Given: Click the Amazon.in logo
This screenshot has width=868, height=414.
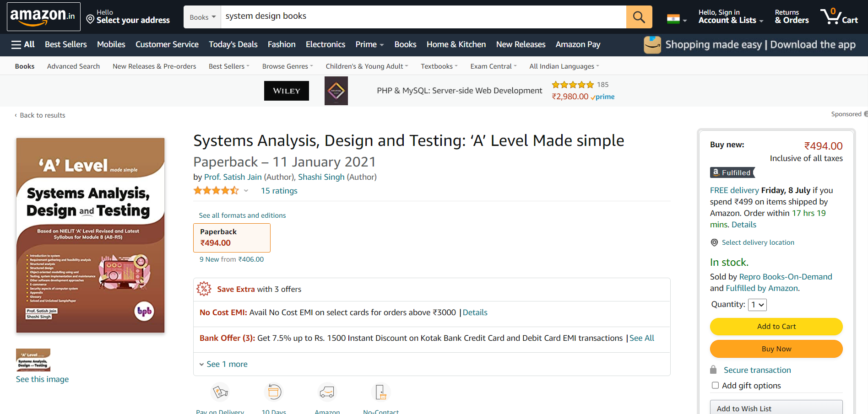Looking at the screenshot, I should (x=43, y=16).
